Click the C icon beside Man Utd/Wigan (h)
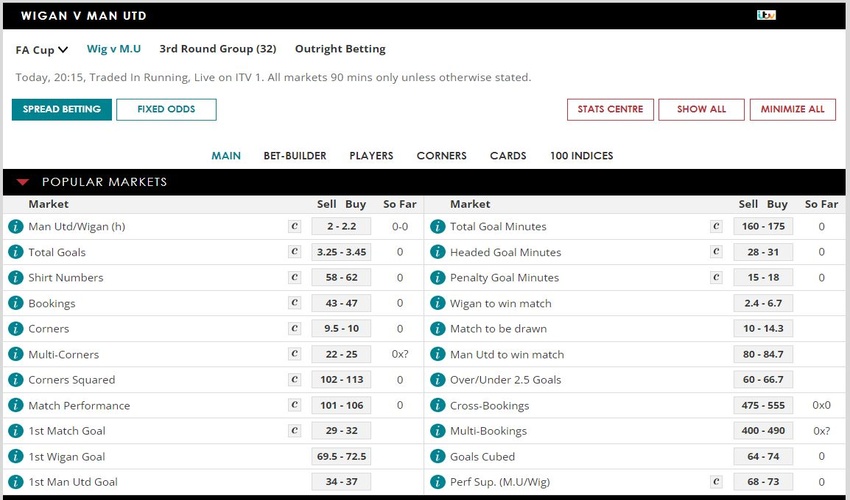850x500 pixels. (x=294, y=226)
